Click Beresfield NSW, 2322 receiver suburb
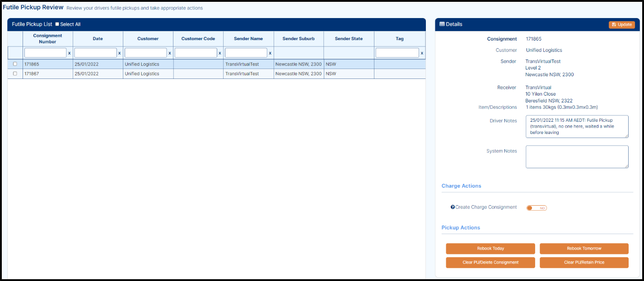This screenshot has width=644, height=281. 549,101
